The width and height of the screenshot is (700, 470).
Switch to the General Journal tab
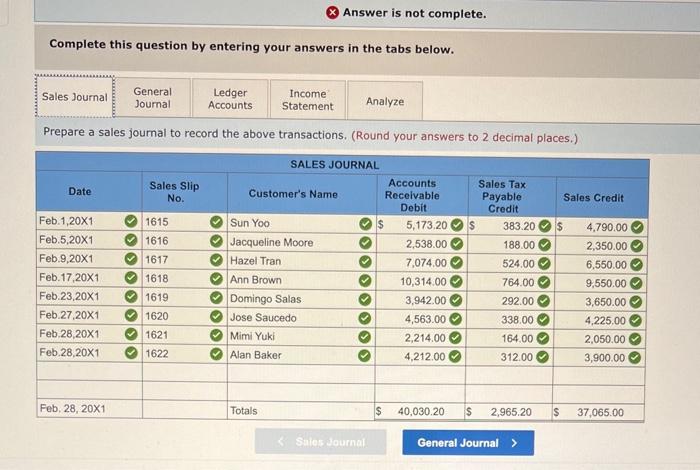tap(153, 98)
